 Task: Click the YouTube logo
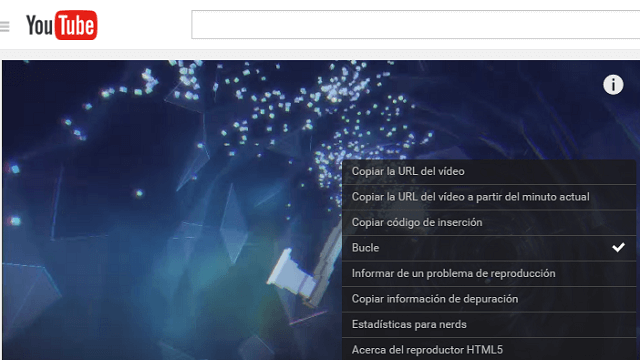pos(62,25)
